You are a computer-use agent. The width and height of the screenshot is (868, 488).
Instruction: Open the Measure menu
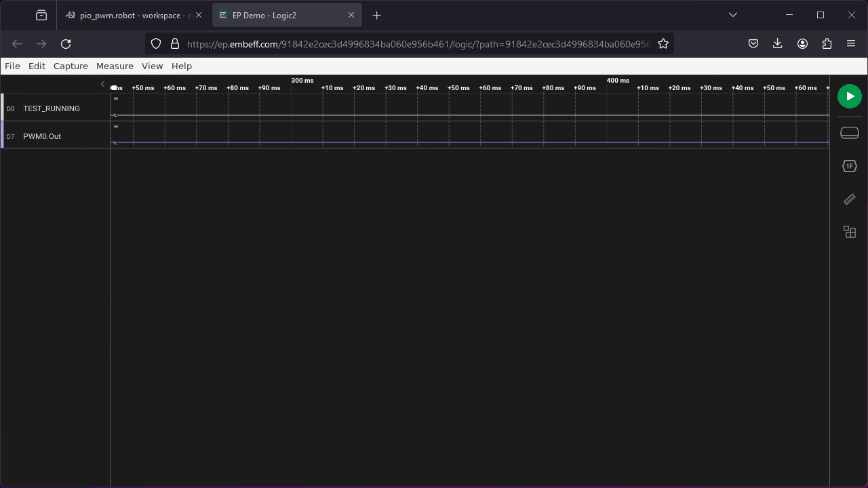(115, 66)
